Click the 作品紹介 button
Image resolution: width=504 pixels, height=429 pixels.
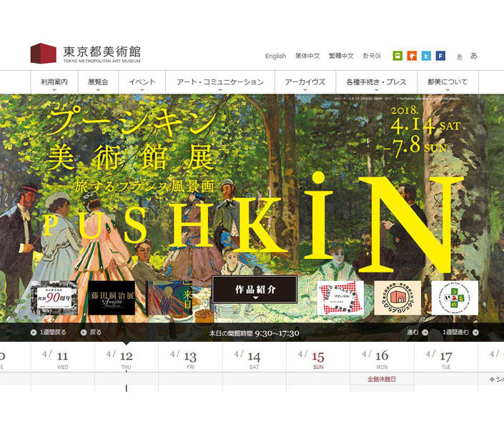(255, 290)
